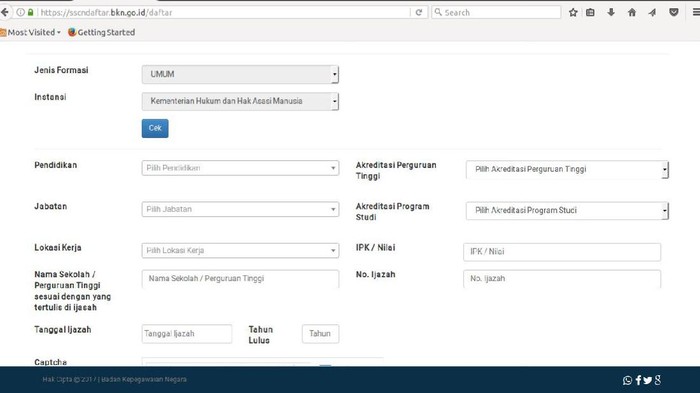Expand the Pilih Pendidikan dropdown
The width and height of the screenshot is (700, 393).
click(240, 168)
